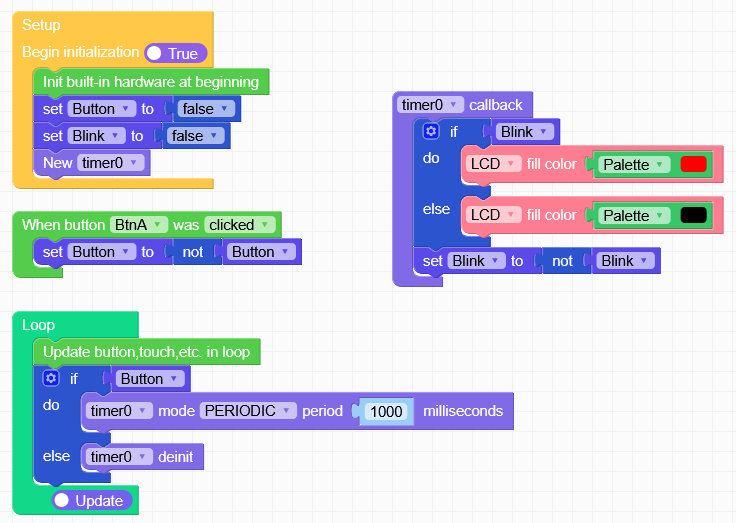Open the Palette dropdown beside the red swatch
The width and height of the screenshot is (736, 523).
click(633, 164)
